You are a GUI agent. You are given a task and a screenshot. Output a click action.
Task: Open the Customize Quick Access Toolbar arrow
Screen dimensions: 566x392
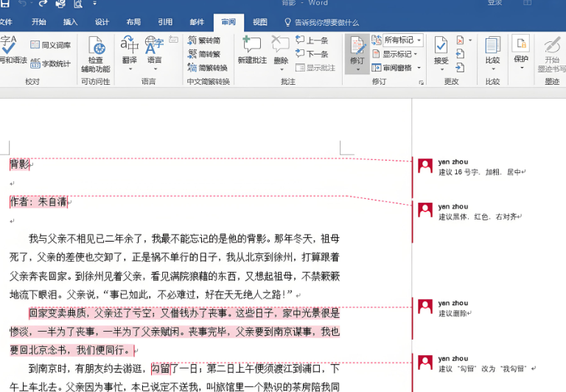click(x=94, y=4)
